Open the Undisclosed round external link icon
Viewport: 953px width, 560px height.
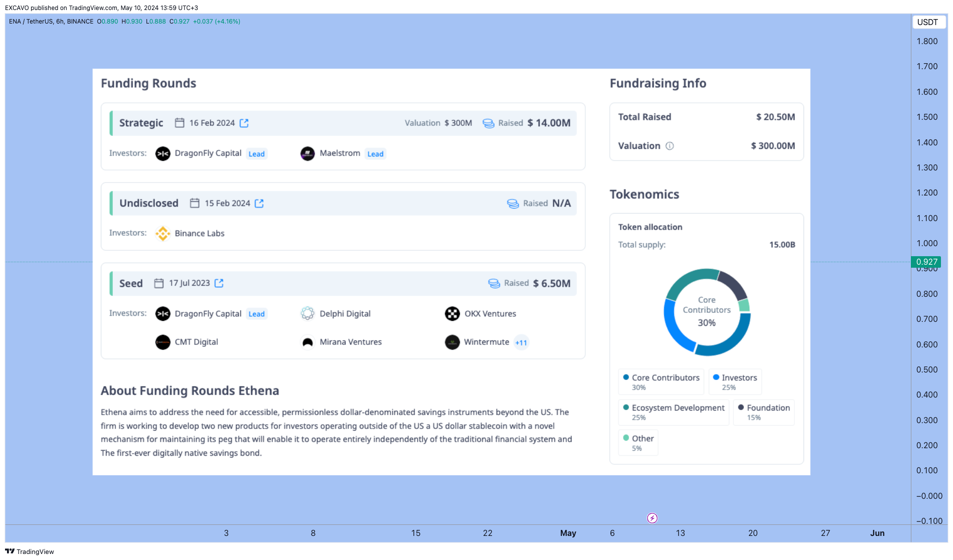click(259, 203)
